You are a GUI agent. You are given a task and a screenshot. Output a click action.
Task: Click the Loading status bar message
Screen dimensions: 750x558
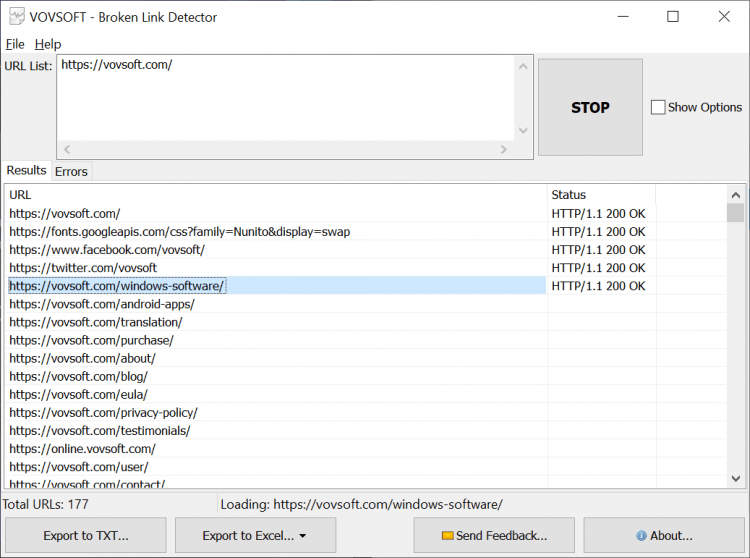[x=362, y=504]
